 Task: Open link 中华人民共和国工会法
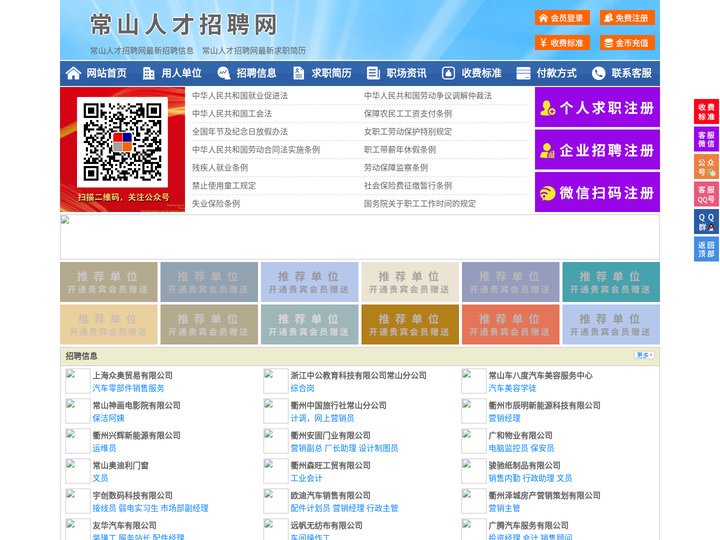(232, 113)
